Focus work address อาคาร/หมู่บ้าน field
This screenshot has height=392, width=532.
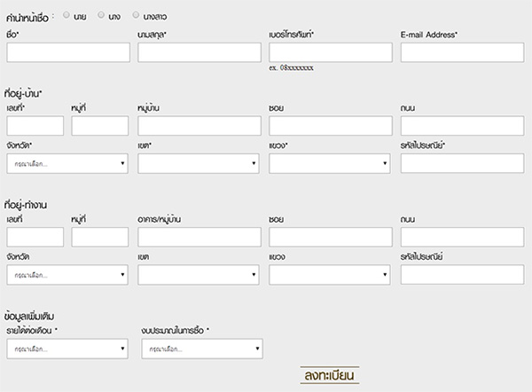[x=199, y=237]
